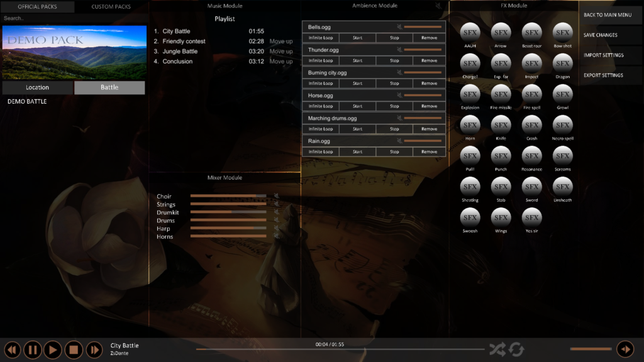Trigger the Beast roar SFX
This screenshot has width=644, height=362.
click(531, 31)
